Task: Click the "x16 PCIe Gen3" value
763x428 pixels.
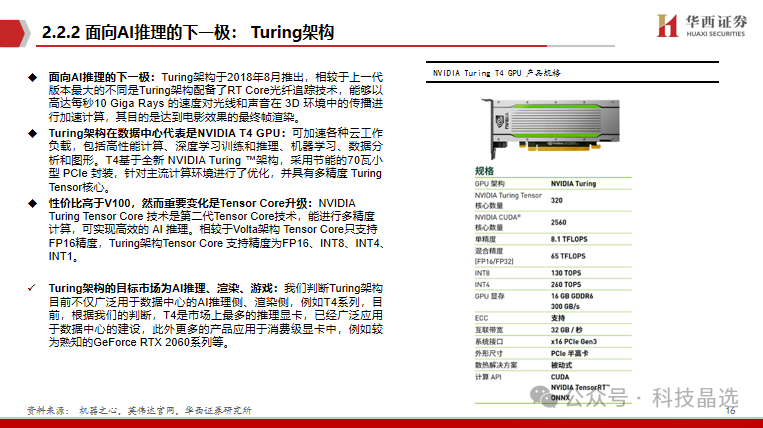Action: [x=574, y=341]
